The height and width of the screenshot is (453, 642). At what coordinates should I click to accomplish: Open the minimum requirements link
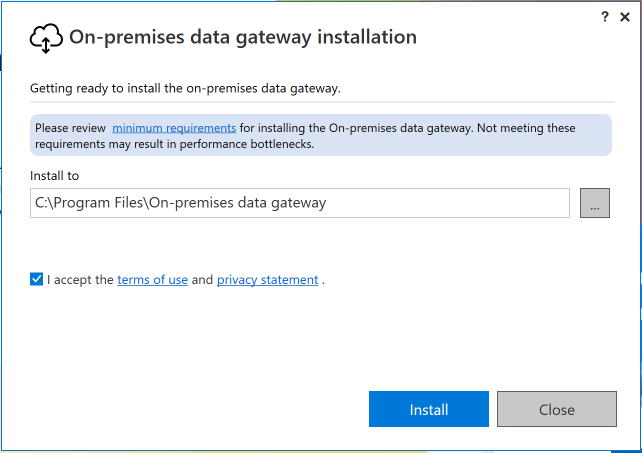pyautogui.click(x=174, y=128)
